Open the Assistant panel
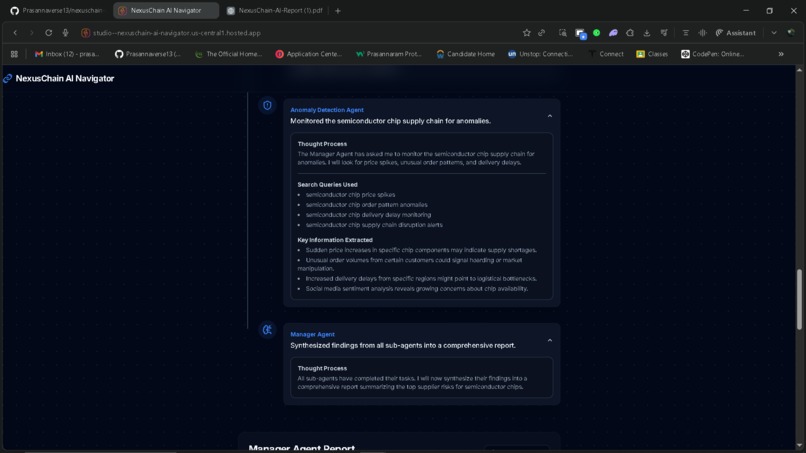The width and height of the screenshot is (806, 453). (x=736, y=33)
